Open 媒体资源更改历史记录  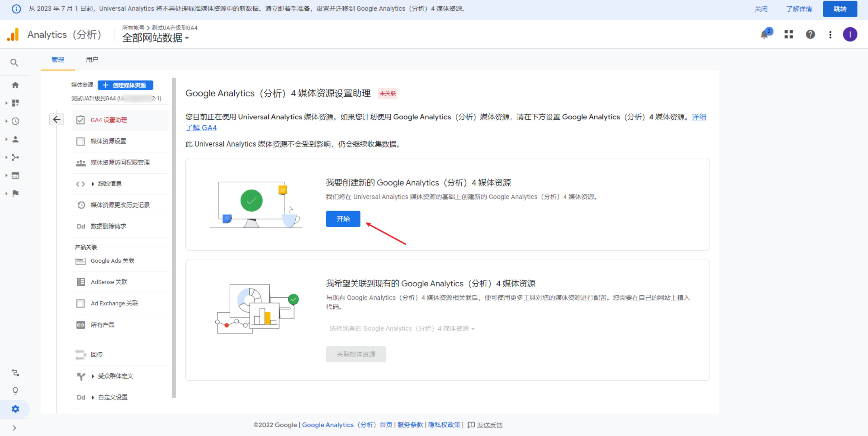120,205
